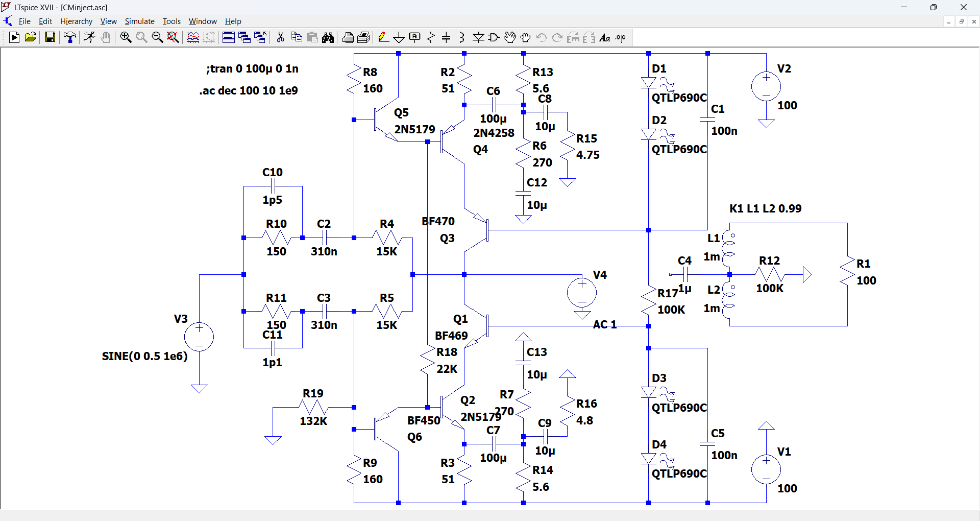Click the V3 voltage source symbol
Image resolution: width=980 pixels, height=521 pixels.
[x=199, y=337]
